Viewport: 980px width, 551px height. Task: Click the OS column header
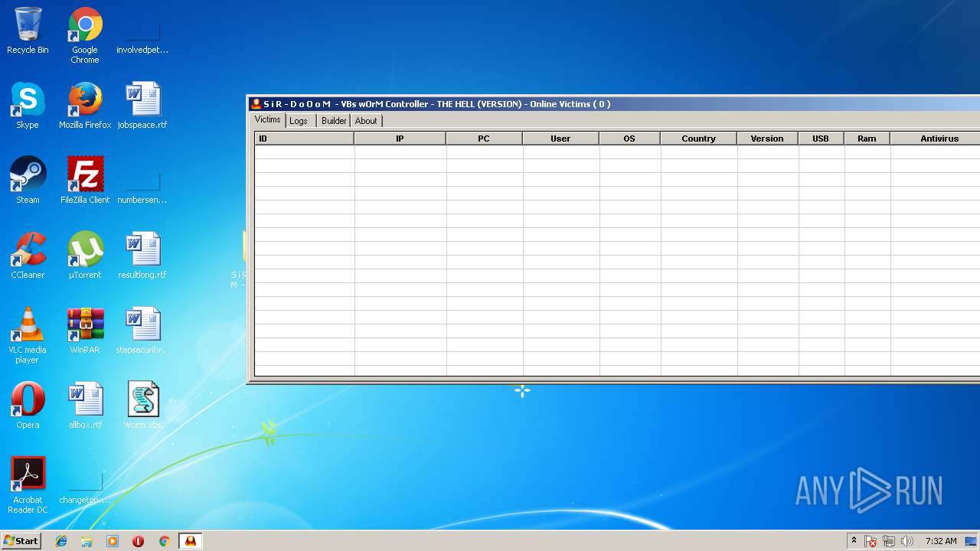pyautogui.click(x=629, y=139)
